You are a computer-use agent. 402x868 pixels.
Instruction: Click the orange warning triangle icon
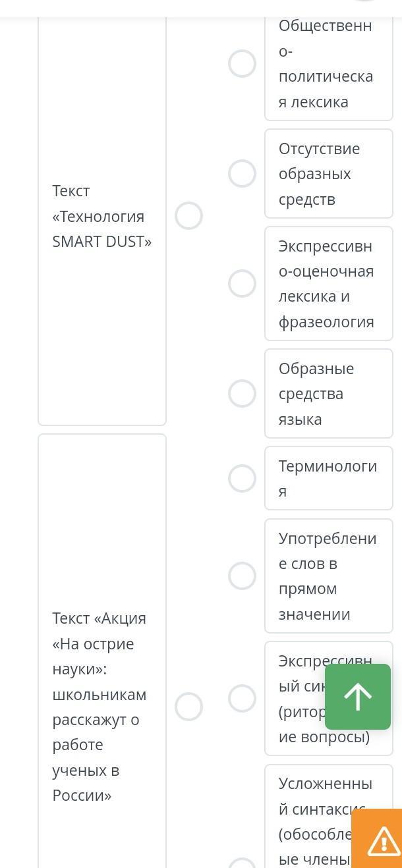coord(383,841)
